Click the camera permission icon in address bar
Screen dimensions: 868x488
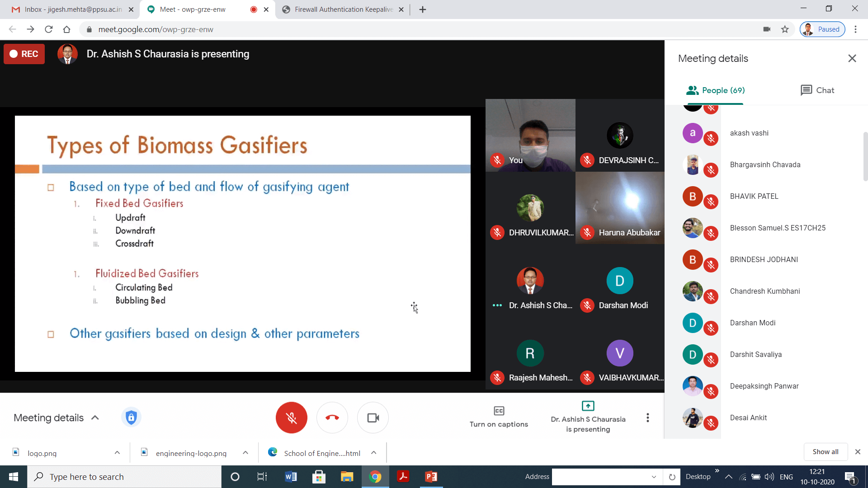(767, 29)
